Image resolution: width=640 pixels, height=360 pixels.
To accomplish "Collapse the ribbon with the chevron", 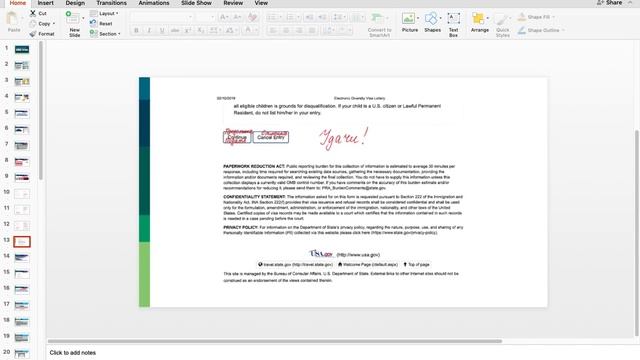I will click(x=631, y=3).
